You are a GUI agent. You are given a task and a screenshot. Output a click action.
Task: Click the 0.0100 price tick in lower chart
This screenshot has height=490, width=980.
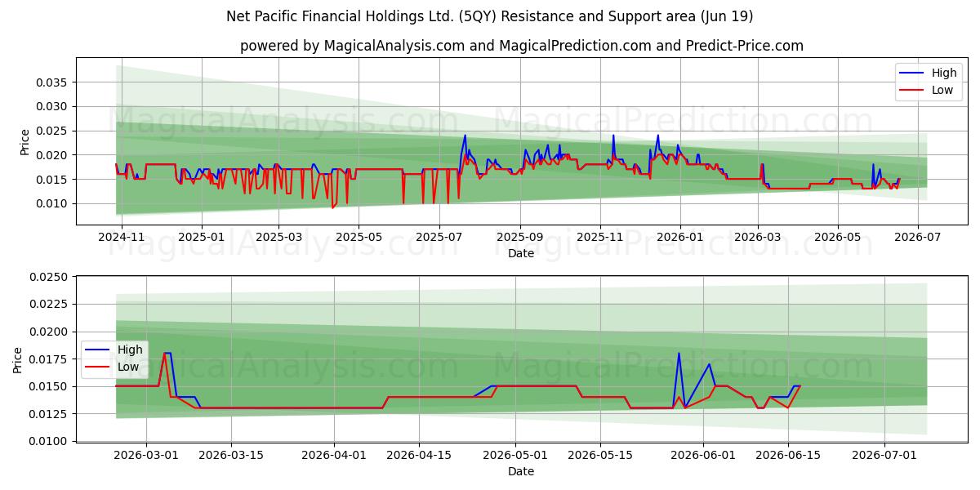pyautogui.click(x=49, y=441)
